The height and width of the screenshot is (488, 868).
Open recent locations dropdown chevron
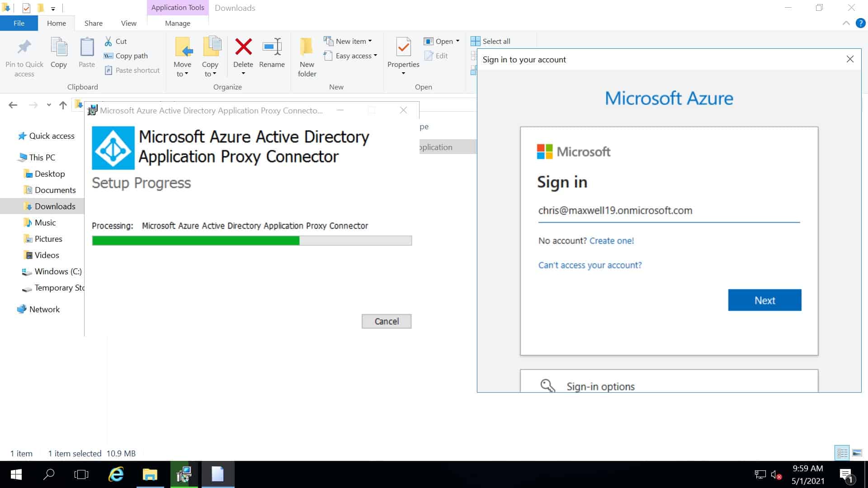coord(49,105)
